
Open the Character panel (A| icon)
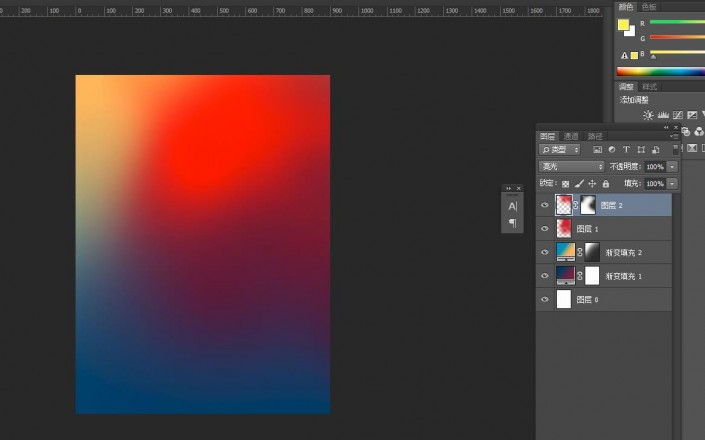tap(513, 206)
